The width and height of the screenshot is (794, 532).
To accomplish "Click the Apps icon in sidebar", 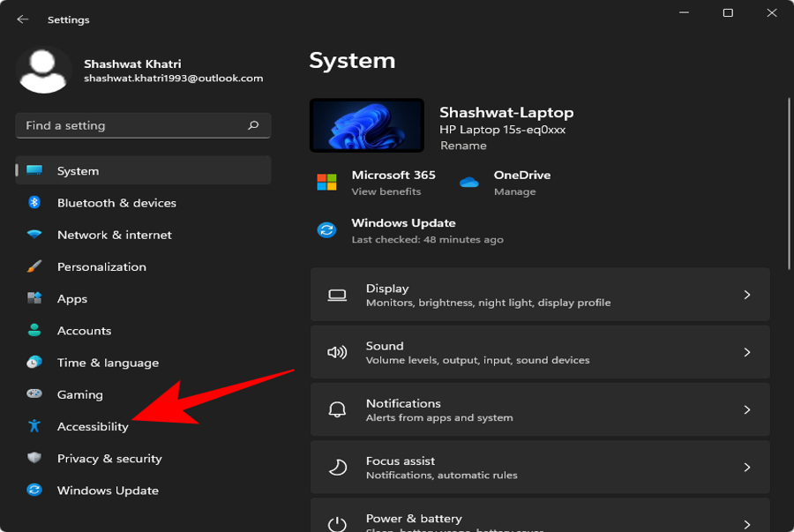I will (x=34, y=298).
